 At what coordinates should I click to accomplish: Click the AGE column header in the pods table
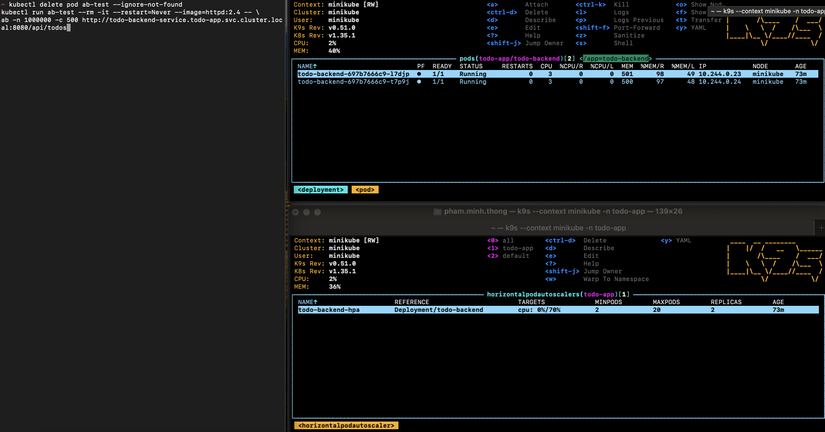[800, 66]
